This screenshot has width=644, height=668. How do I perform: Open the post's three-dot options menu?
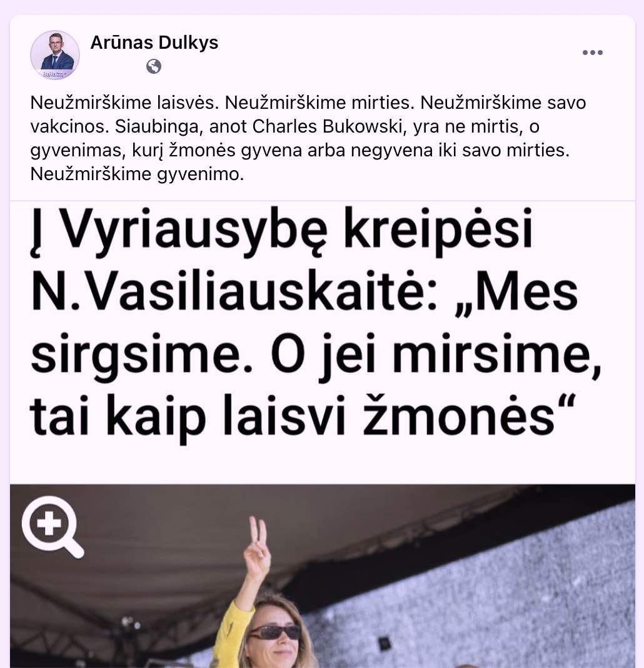click(593, 53)
